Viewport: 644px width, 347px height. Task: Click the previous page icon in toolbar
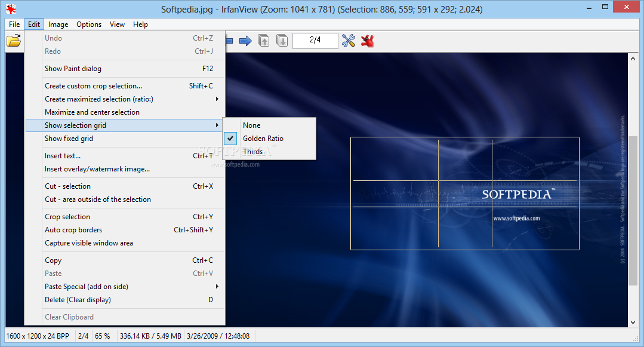[x=264, y=41]
